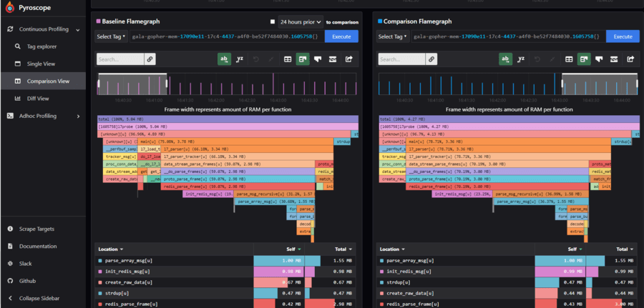The image size is (644, 308).
Task: Click the sandwich view icon in Comparison toolbar
Action: [x=614, y=59]
